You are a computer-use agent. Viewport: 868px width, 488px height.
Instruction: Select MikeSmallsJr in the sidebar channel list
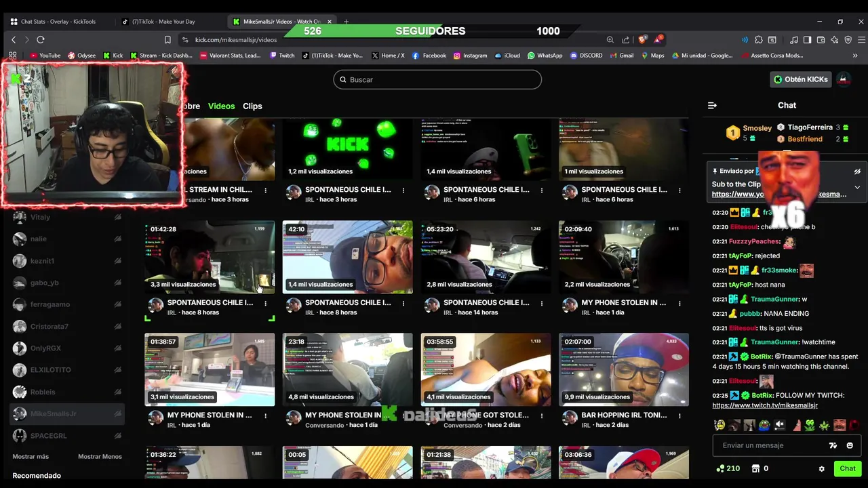[x=67, y=413]
